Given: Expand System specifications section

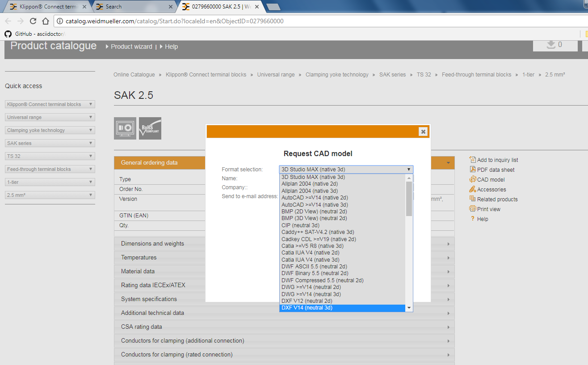Looking at the screenshot, I should click(284, 299).
